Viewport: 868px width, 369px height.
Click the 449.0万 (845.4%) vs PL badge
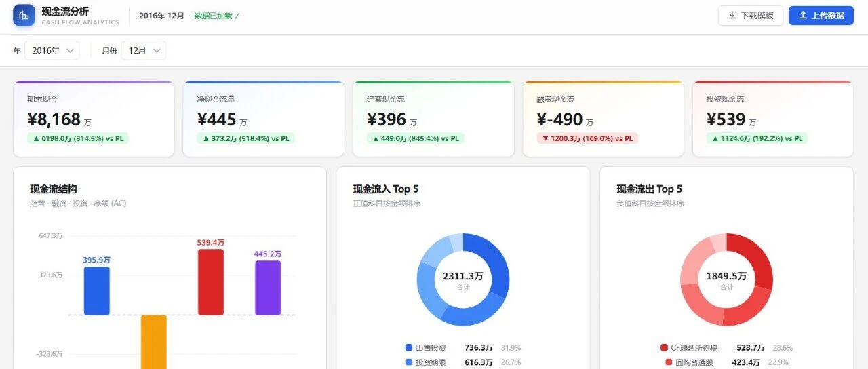(x=416, y=138)
